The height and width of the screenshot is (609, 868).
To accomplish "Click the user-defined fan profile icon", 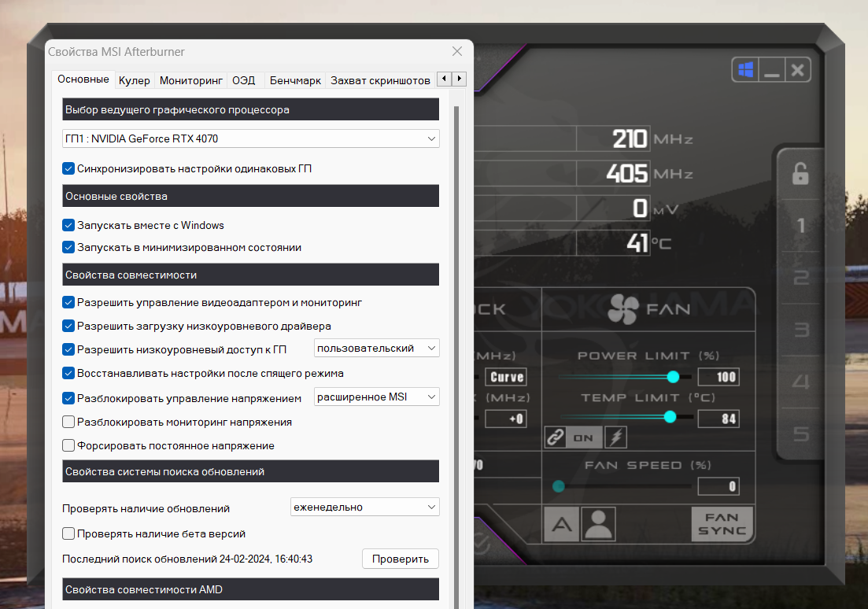I will coord(598,524).
